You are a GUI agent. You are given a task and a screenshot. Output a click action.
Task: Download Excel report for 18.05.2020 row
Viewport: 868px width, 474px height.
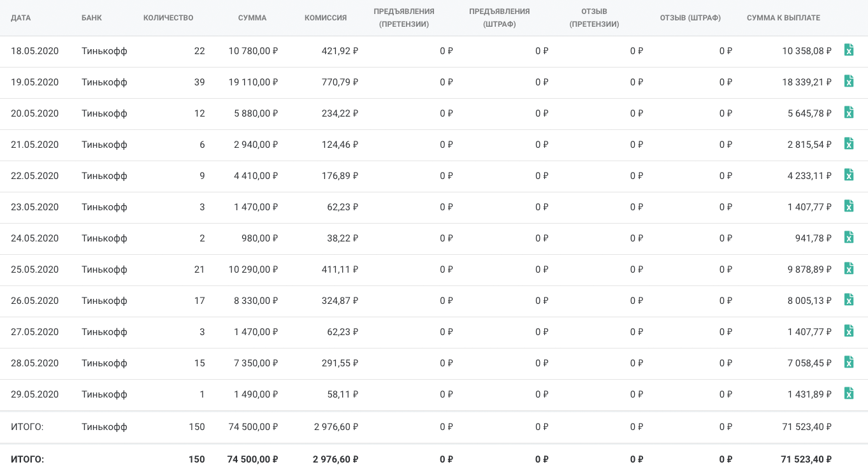(x=849, y=50)
